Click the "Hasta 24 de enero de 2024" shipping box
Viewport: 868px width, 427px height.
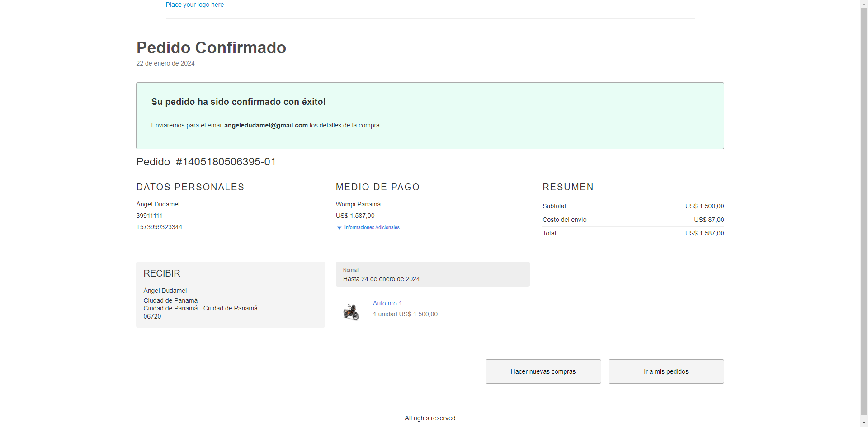[432, 274]
